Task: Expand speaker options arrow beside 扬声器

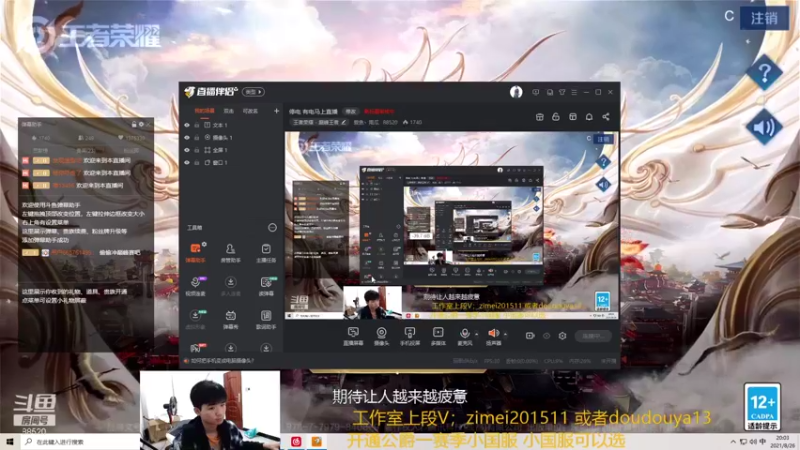Action: [x=505, y=335]
